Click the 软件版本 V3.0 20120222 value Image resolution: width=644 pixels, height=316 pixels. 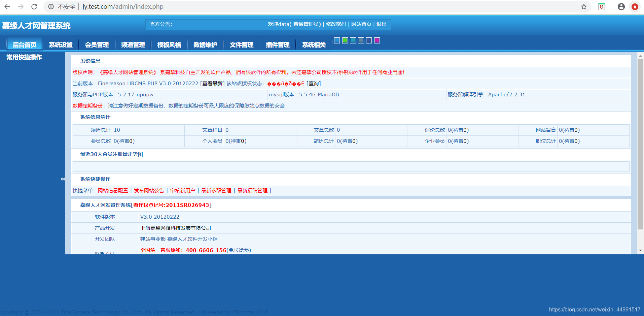point(160,217)
